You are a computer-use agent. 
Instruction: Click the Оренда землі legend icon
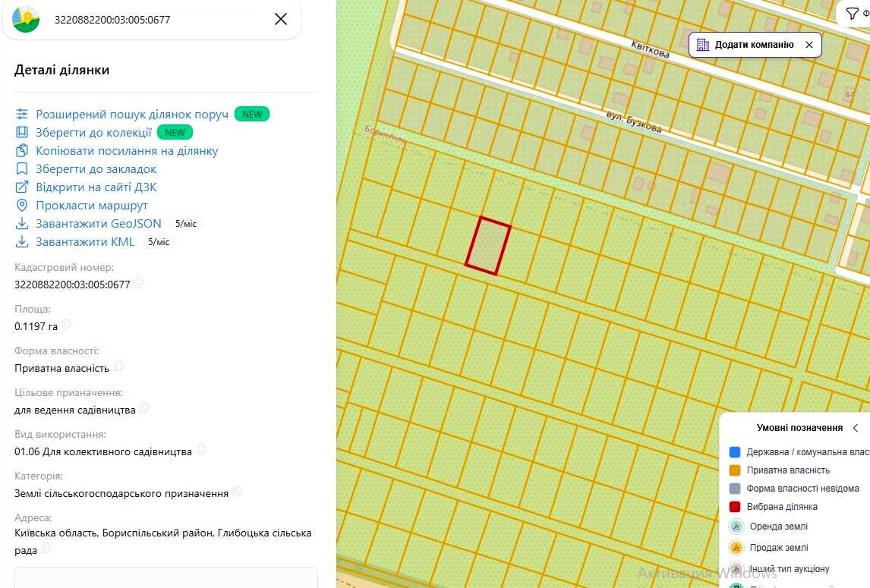tap(736, 527)
